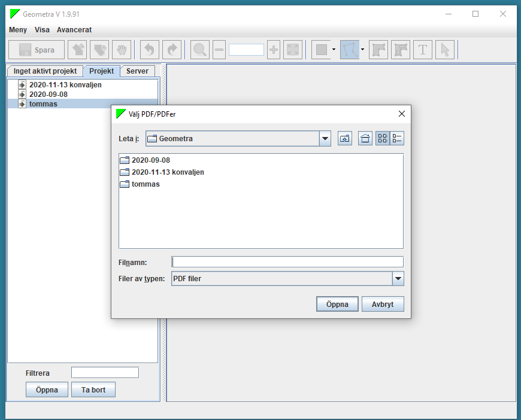Image resolution: width=521 pixels, height=420 pixels.
Task: Select the hand pan tool
Action: click(x=122, y=50)
